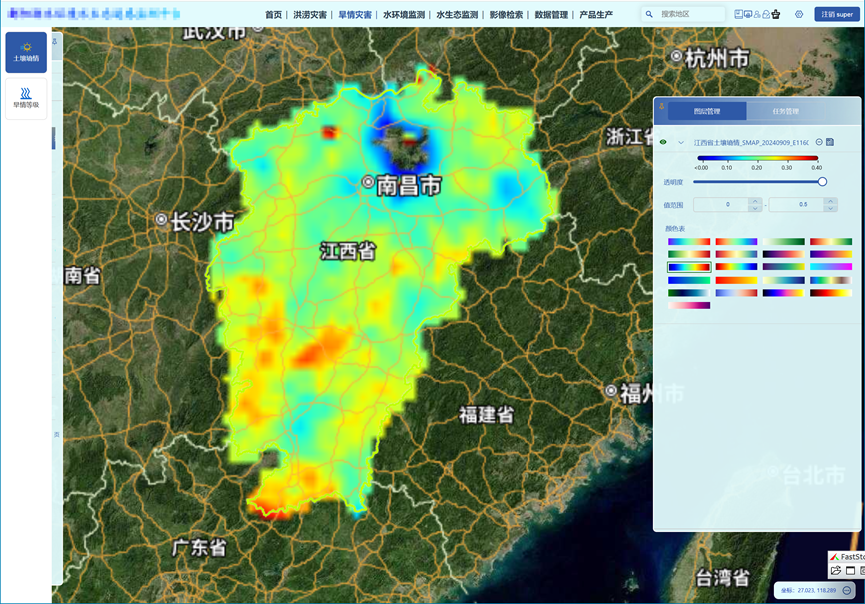Click the 注销 super logout button
The width and height of the screenshot is (865, 604).
pos(837,14)
